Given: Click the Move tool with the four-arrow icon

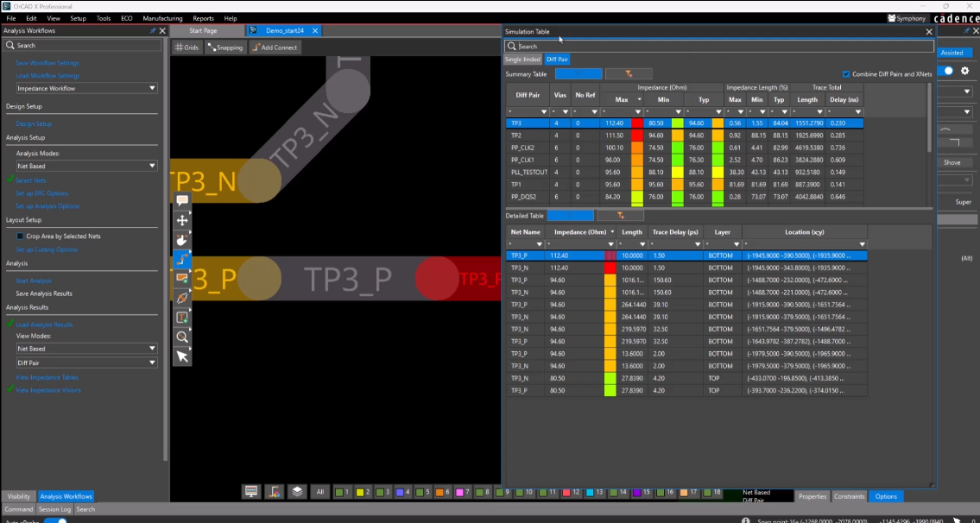Looking at the screenshot, I should (182, 220).
